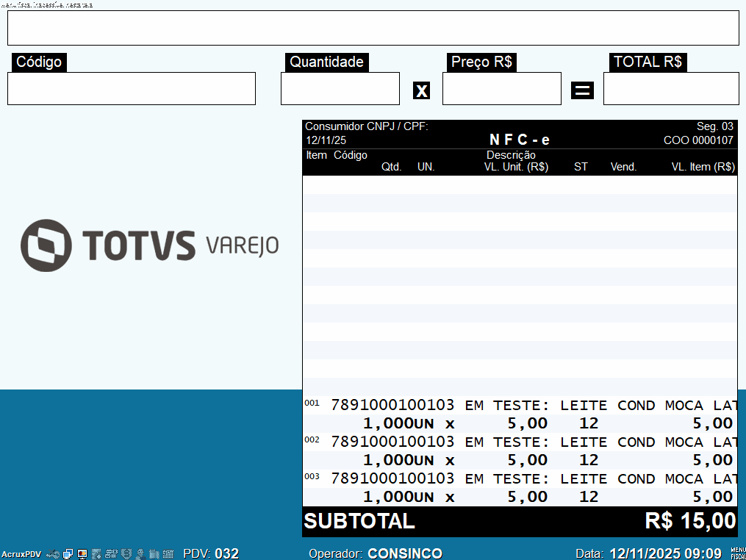
Task: Click the Operador CONSINCO text
Action: (376, 554)
